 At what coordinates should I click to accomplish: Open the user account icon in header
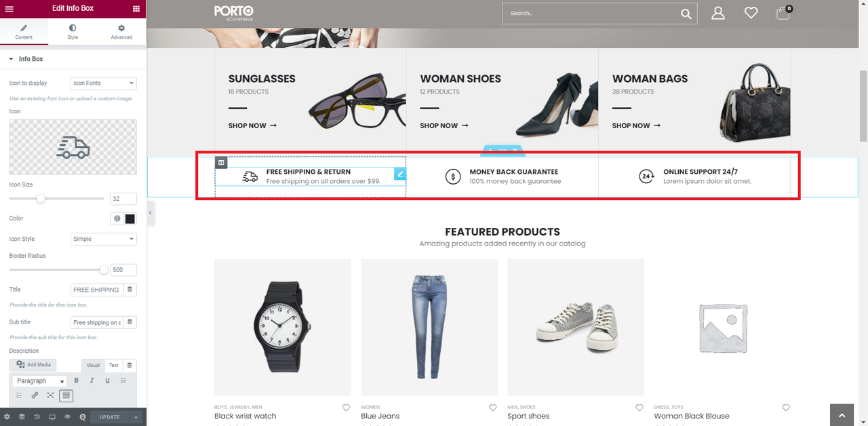718,13
